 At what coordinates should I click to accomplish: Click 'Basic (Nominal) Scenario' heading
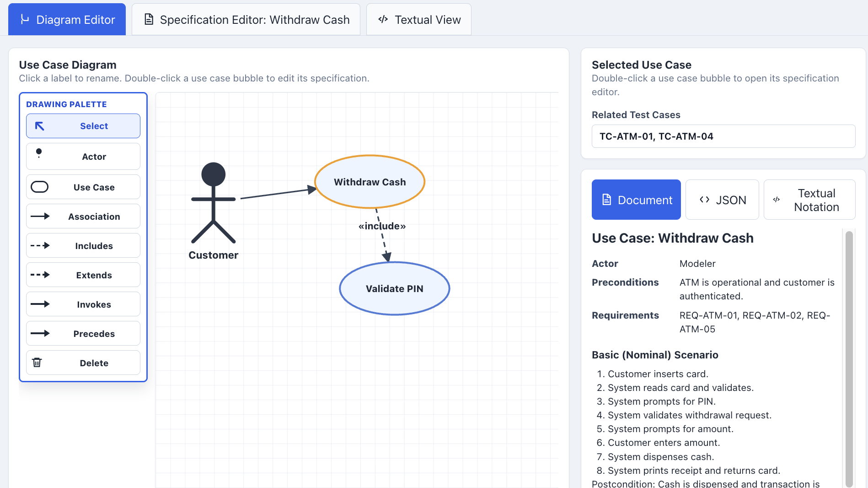[655, 355]
